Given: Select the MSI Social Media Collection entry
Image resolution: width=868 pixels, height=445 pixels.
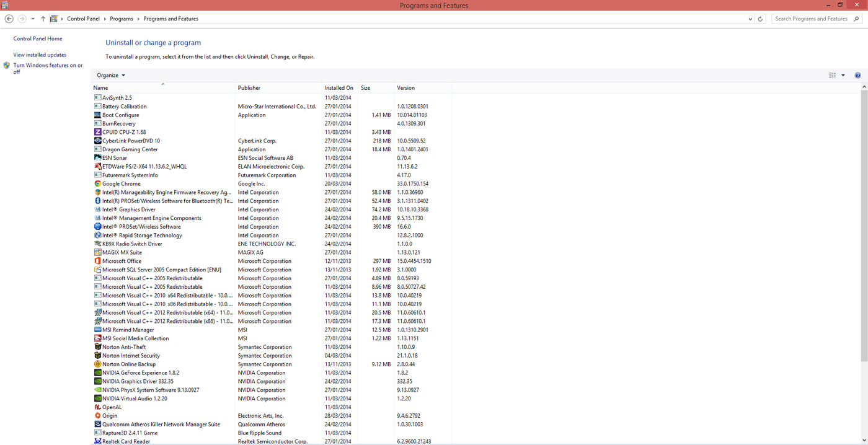Looking at the screenshot, I should click(x=272, y=338).
